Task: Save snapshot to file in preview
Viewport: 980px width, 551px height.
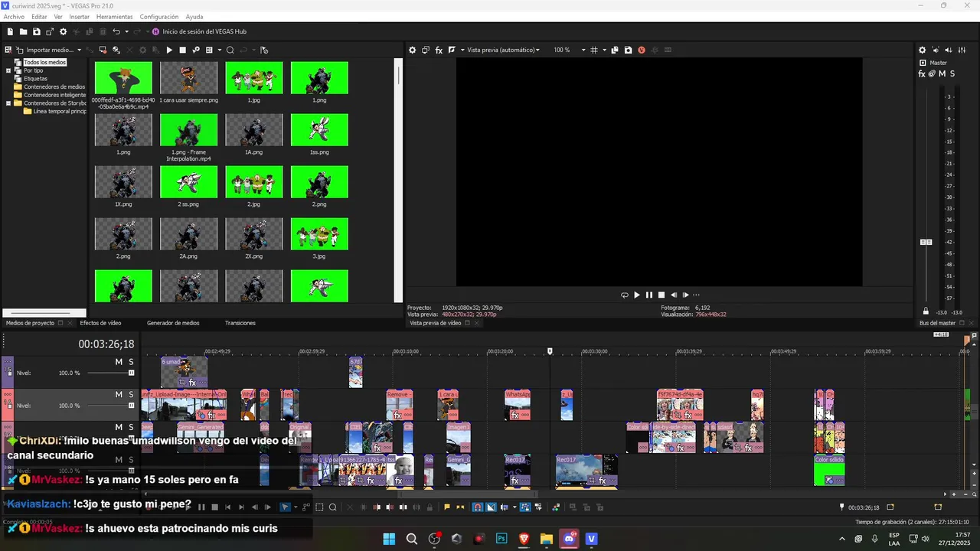Action: pos(628,50)
